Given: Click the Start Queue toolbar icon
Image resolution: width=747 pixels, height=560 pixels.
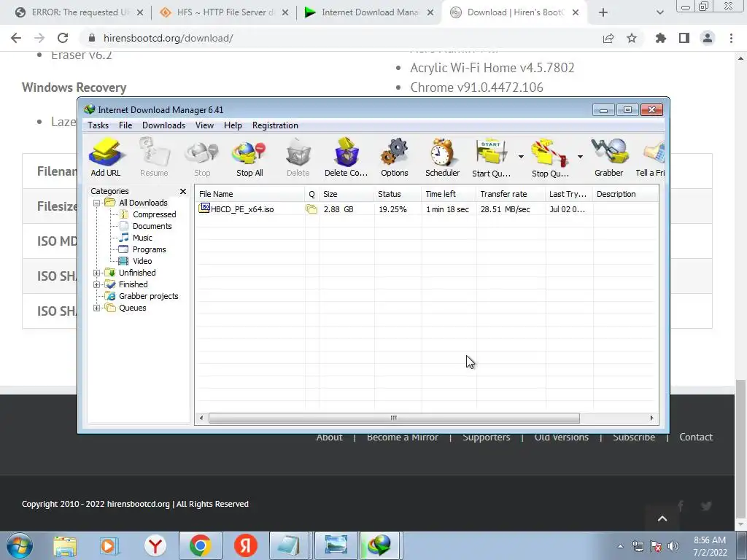Looking at the screenshot, I should 491,157.
